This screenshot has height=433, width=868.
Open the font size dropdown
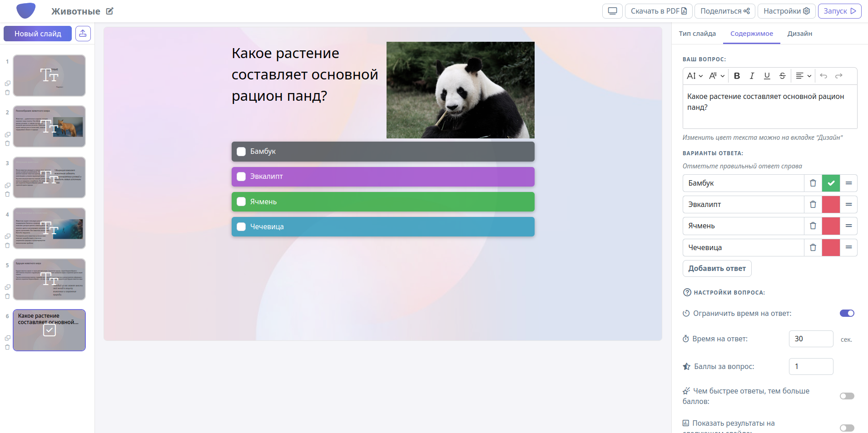click(x=694, y=76)
